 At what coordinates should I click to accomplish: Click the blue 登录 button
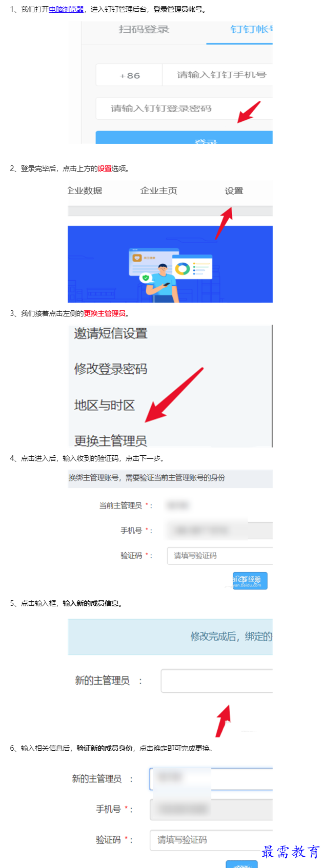pyautogui.click(x=185, y=138)
